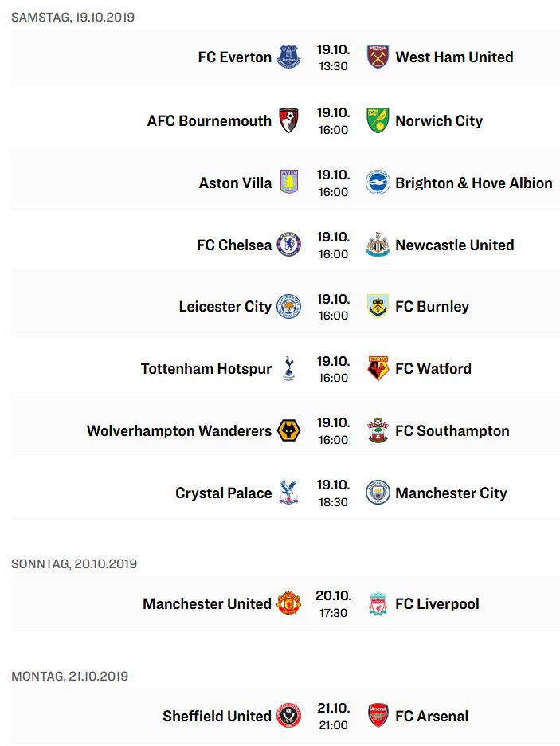Click the Tottenham Hotspur cockerel icon
The image size is (560, 746).
click(288, 368)
